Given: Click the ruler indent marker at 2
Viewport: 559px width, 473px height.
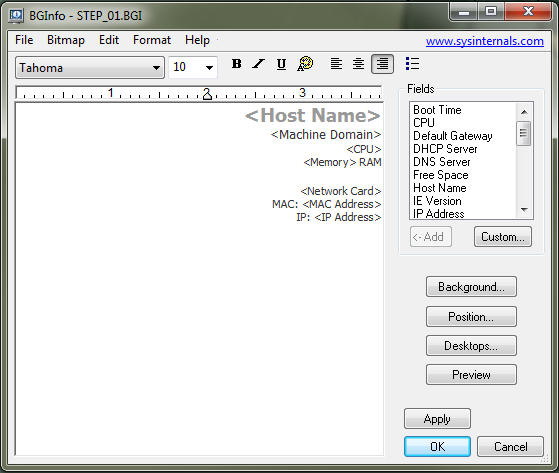Looking at the screenshot, I should click(207, 94).
